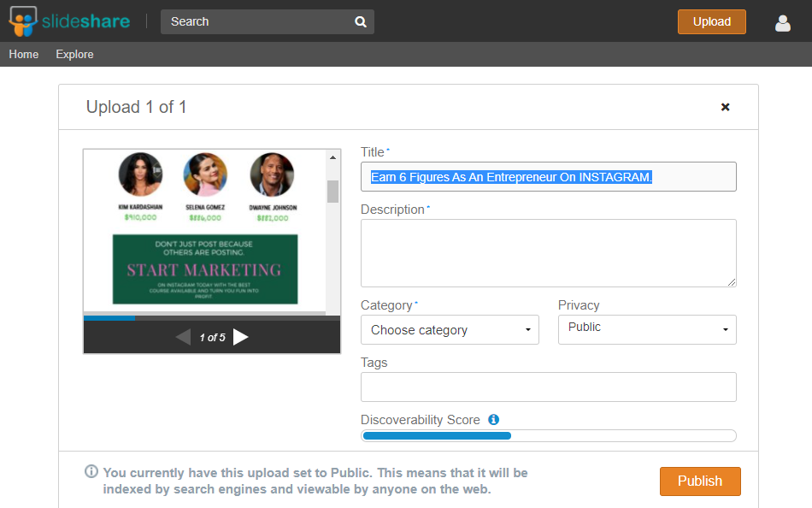Click the 'Upload 1 of 1' heading
This screenshot has height=508, width=812.
pyautogui.click(x=136, y=107)
